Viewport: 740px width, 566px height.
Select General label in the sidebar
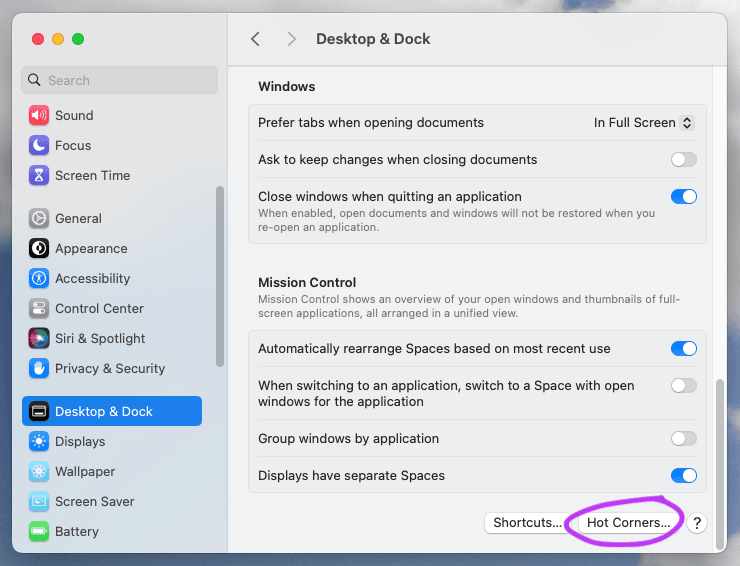(x=78, y=219)
